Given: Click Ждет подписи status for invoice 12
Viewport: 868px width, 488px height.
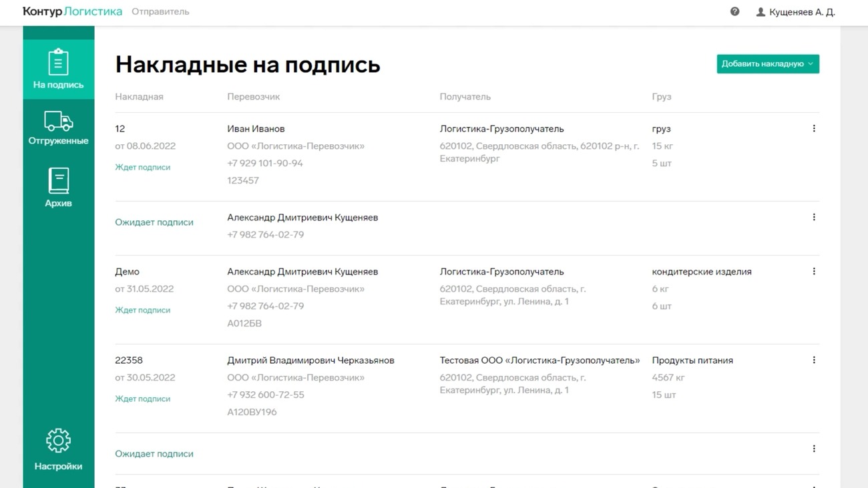Looking at the screenshot, I should (x=142, y=168).
